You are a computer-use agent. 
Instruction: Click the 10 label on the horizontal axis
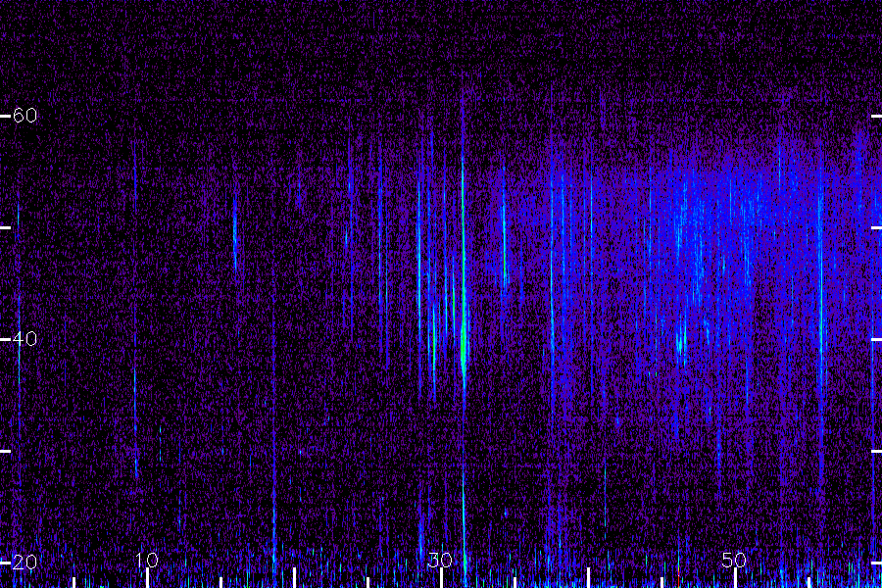[147, 560]
